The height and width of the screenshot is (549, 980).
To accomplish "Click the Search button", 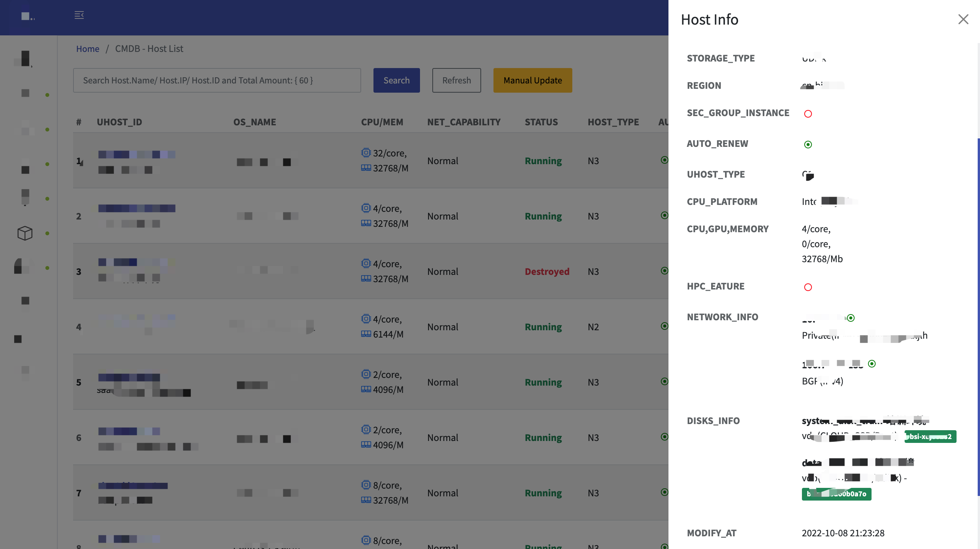I will click(x=397, y=80).
